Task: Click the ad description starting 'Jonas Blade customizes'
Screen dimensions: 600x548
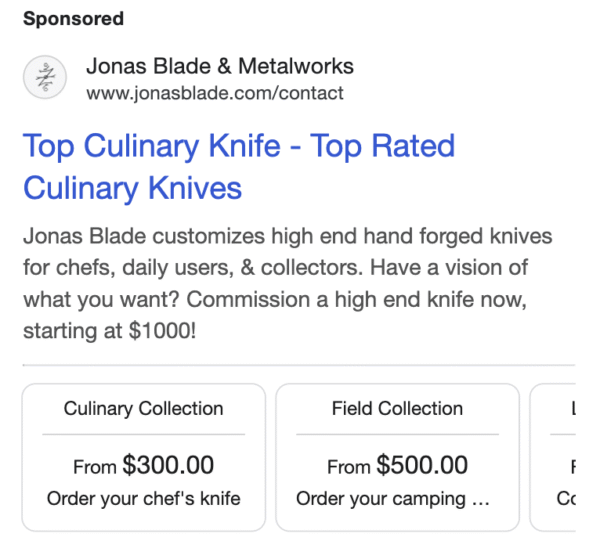Action: [287, 239]
